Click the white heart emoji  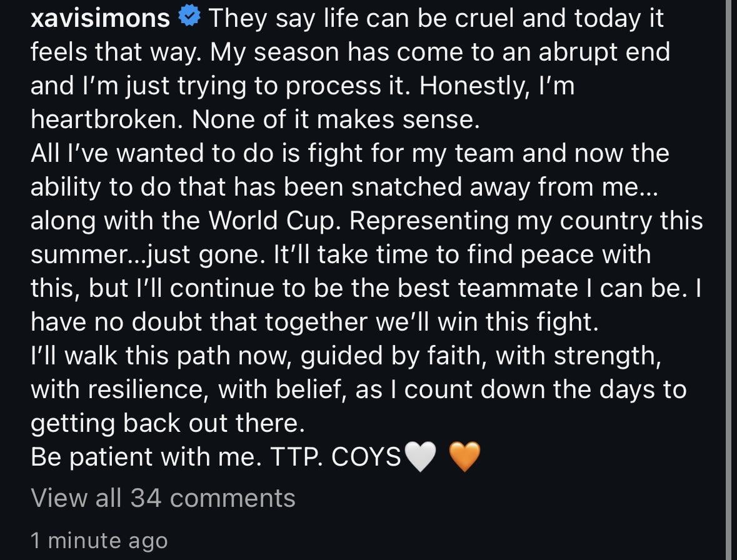pos(421,457)
